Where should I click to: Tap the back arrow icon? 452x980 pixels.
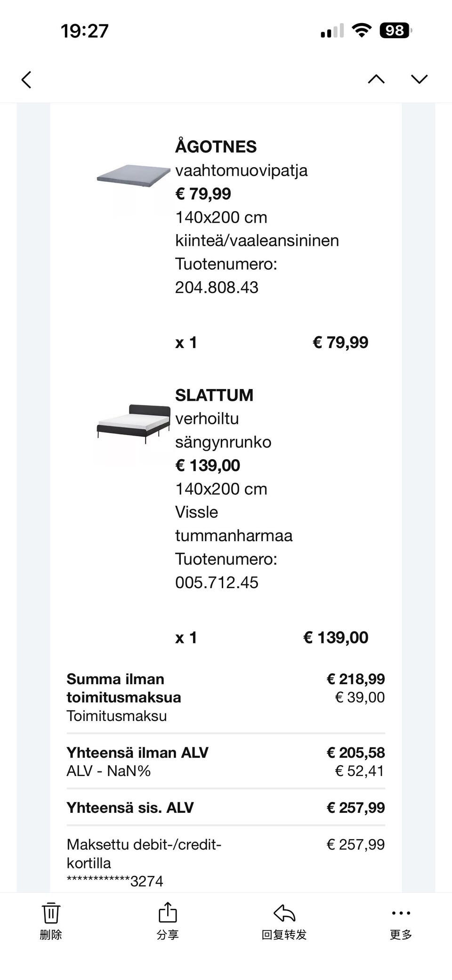(x=27, y=80)
